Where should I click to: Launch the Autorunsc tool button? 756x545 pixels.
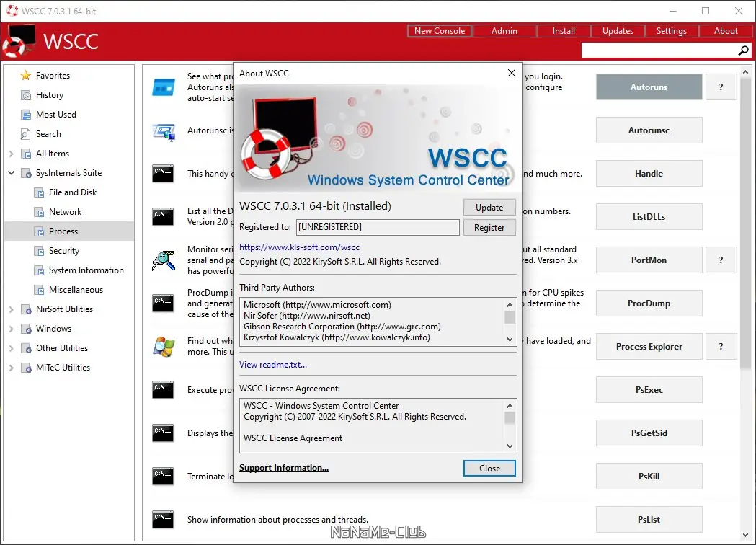tap(649, 130)
